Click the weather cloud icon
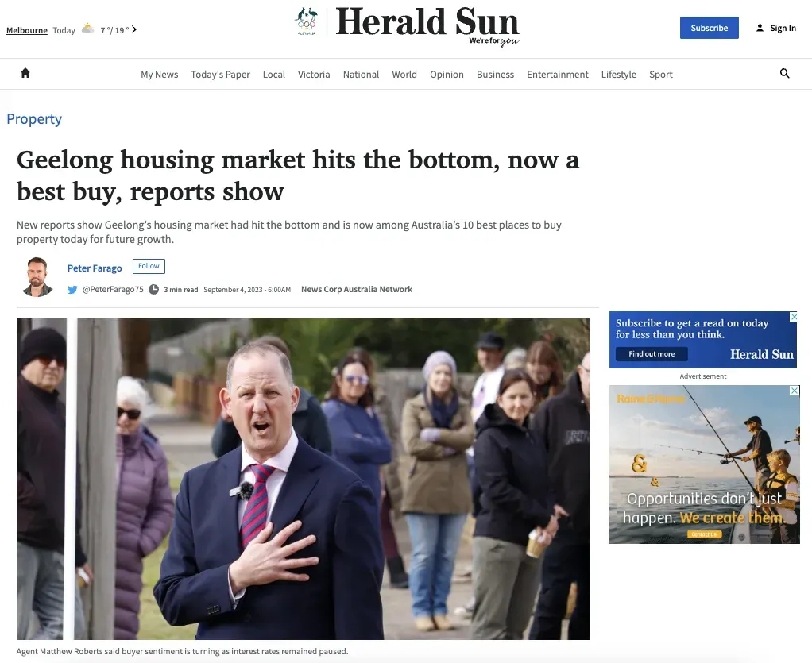The height and width of the screenshot is (663, 812). pos(88,29)
